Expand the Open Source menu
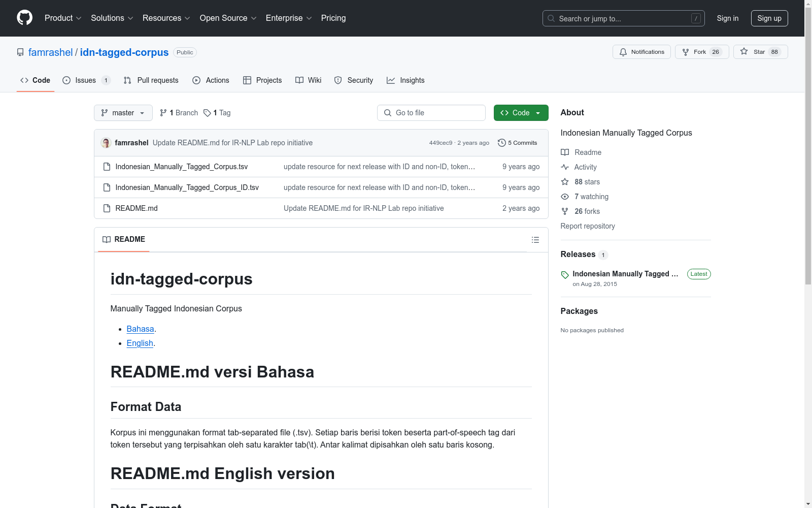The height and width of the screenshot is (508, 812). click(228, 18)
